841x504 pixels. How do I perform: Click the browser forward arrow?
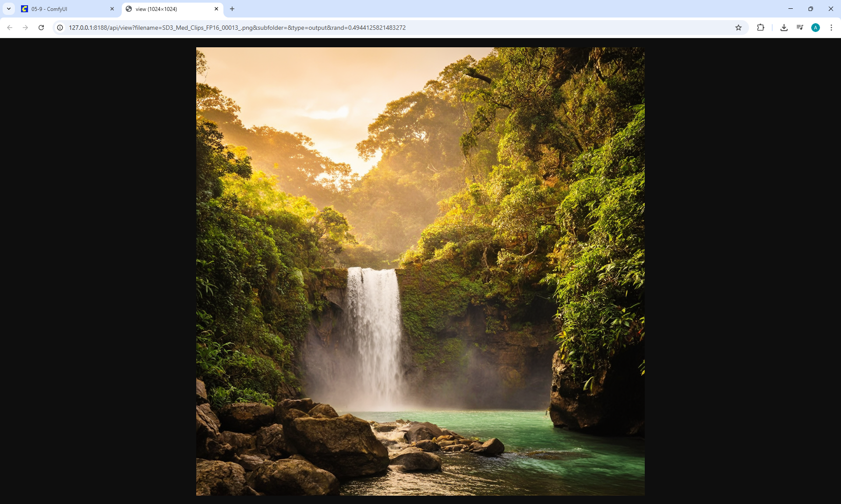point(25,28)
